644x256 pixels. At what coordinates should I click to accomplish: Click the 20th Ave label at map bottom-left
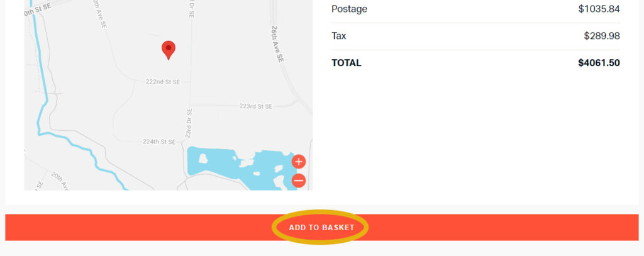tap(60, 179)
